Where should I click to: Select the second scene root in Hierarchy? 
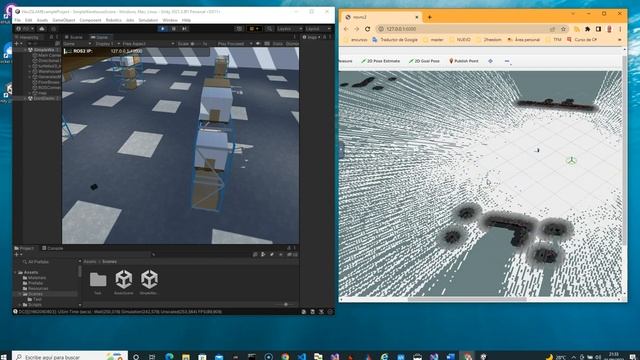tap(43, 98)
